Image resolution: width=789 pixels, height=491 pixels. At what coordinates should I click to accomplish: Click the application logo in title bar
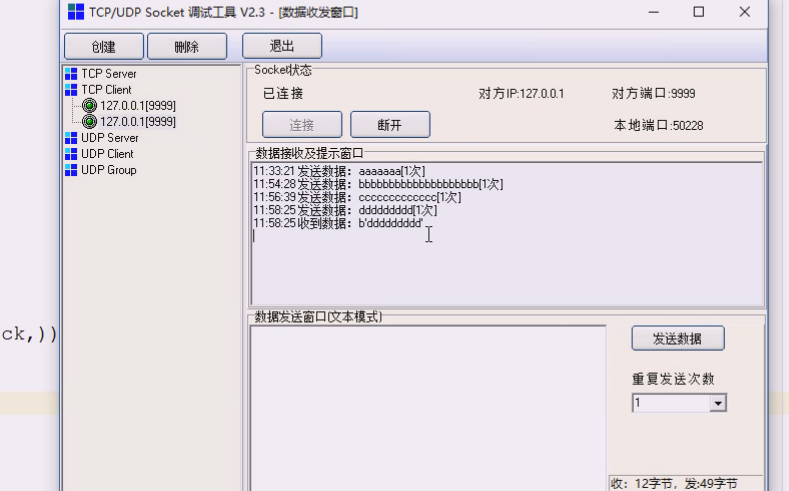tap(76, 12)
